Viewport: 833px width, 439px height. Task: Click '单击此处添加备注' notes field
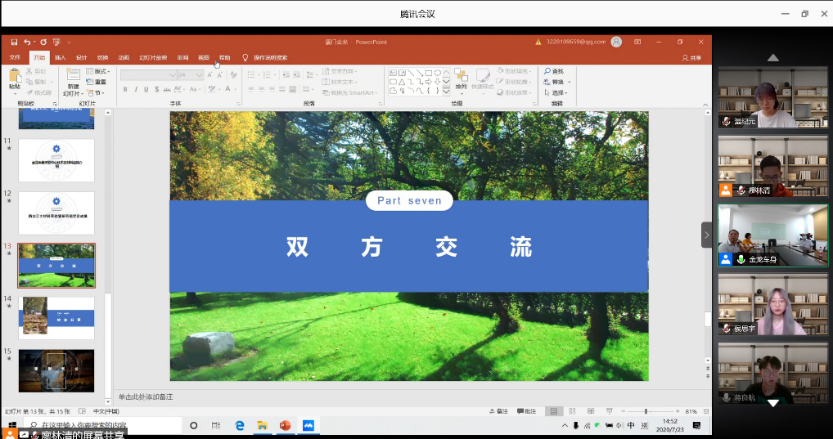pyautogui.click(x=147, y=397)
